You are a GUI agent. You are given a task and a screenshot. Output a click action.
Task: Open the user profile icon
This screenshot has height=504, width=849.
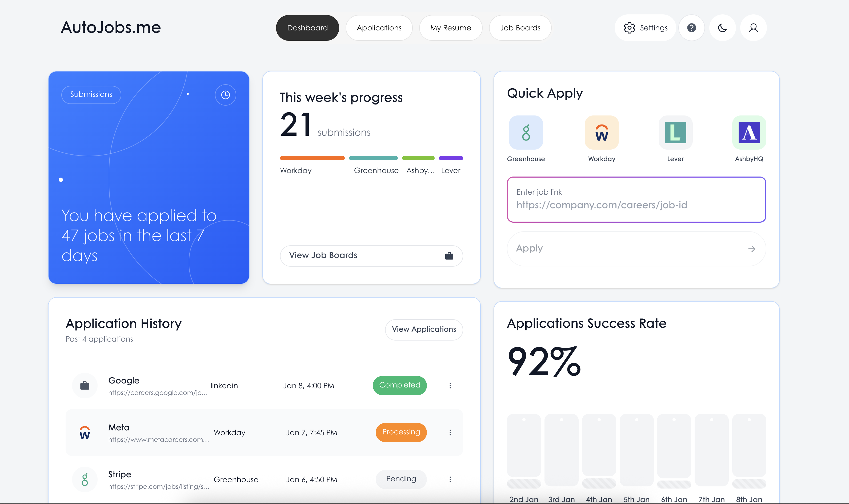753,28
